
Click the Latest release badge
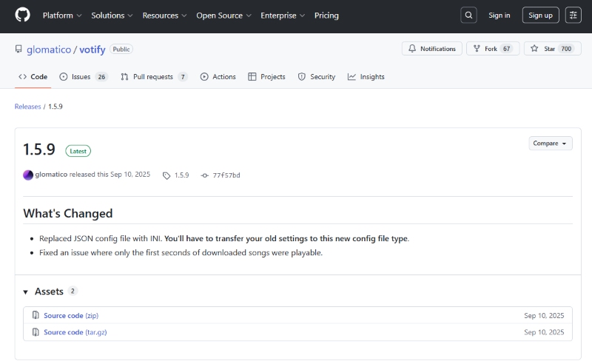(x=78, y=151)
